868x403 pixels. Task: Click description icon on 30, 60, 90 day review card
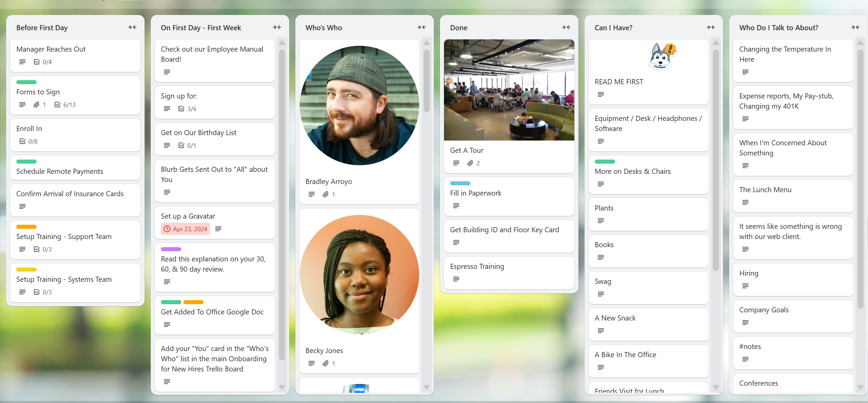tap(167, 282)
